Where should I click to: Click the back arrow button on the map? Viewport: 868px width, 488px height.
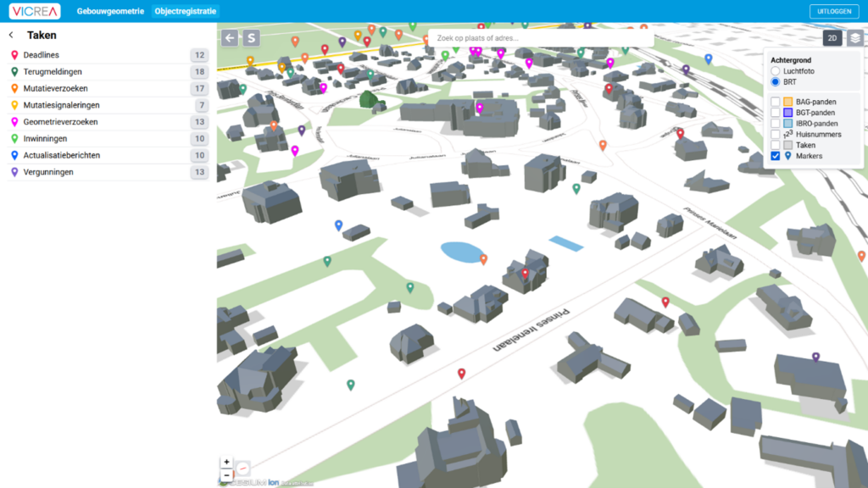(x=230, y=38)
